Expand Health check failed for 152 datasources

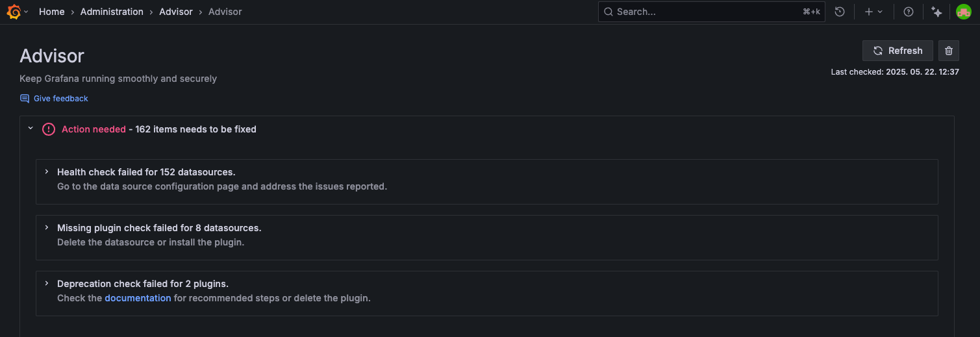47,172
